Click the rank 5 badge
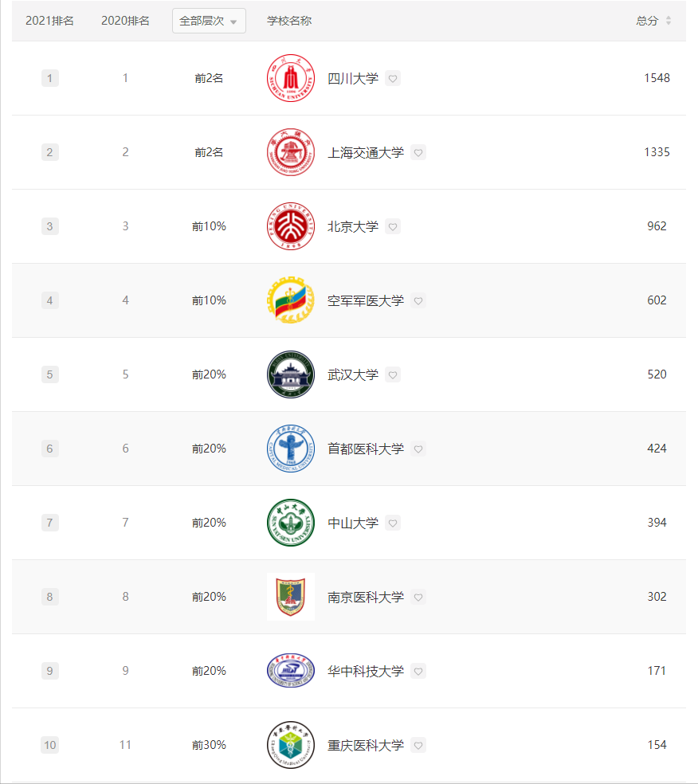This screenshot has height=784, width=698. tap(49, 374)
